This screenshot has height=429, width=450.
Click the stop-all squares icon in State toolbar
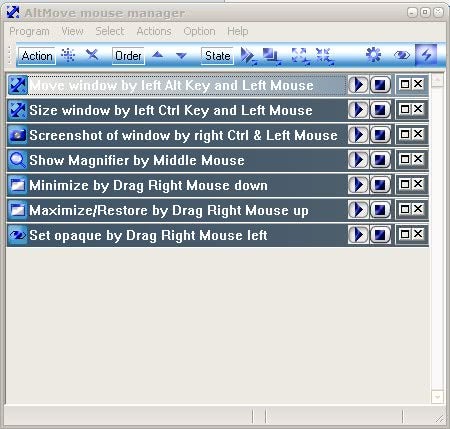pos(272,56)
